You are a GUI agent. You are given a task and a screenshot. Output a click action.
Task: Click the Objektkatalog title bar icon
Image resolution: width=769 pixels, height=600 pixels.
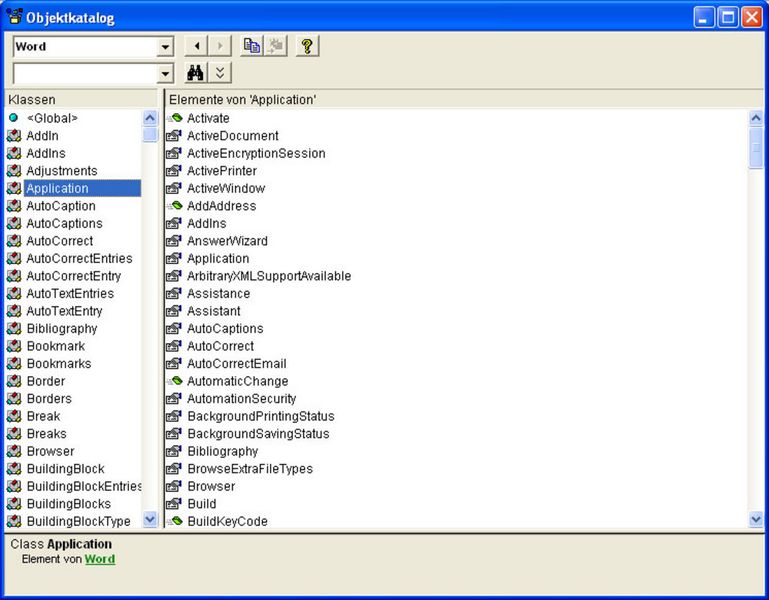pyautogui.click(x=14, y=17)
